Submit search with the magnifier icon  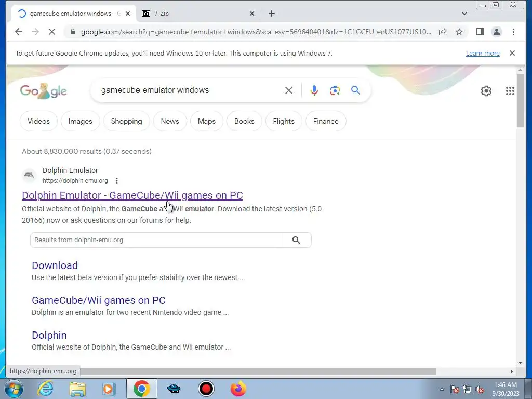[x=355, y=90]
